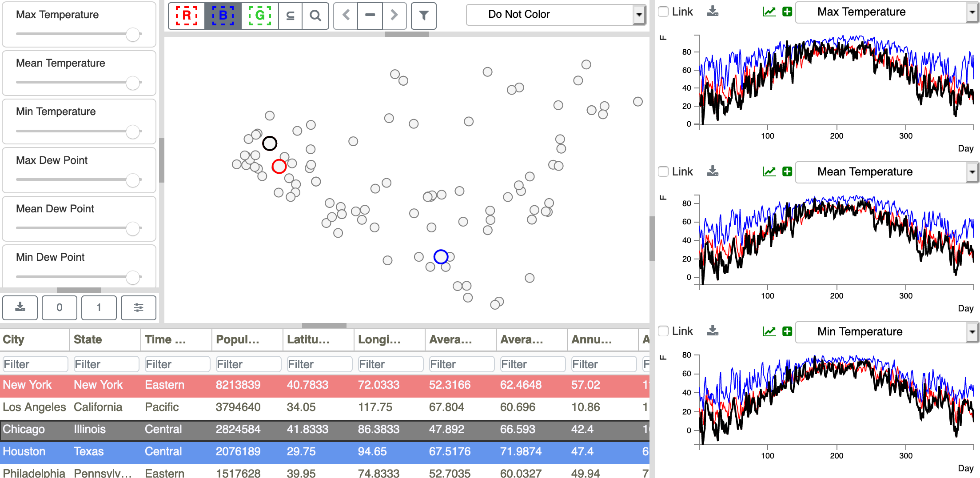
Task: Click the Population column filter field
Action: pos(248,364)
